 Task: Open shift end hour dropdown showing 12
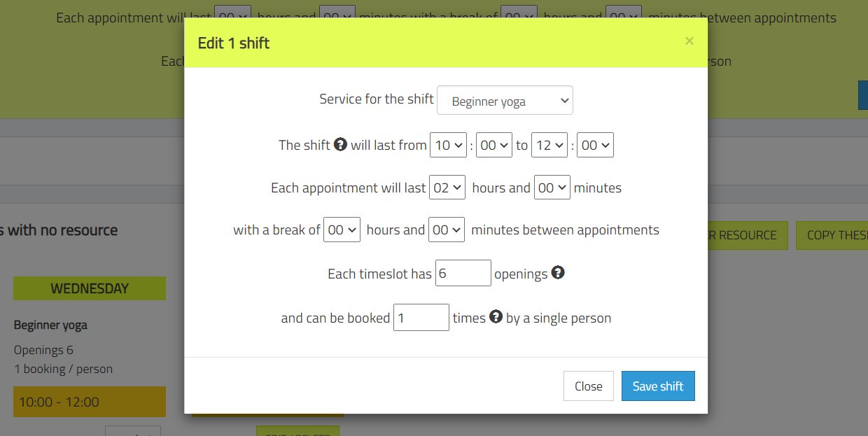point(549,145)
